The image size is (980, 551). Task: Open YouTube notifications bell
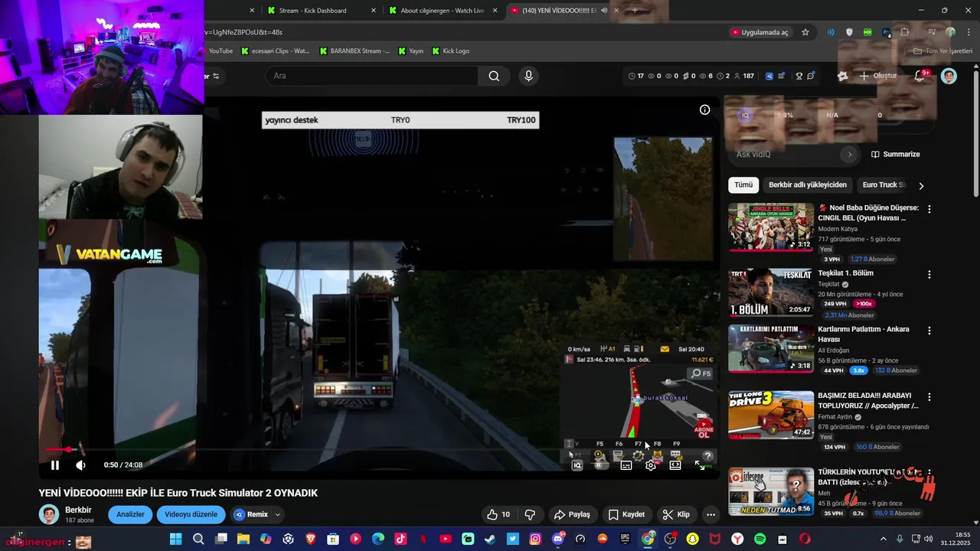(921, 76)
